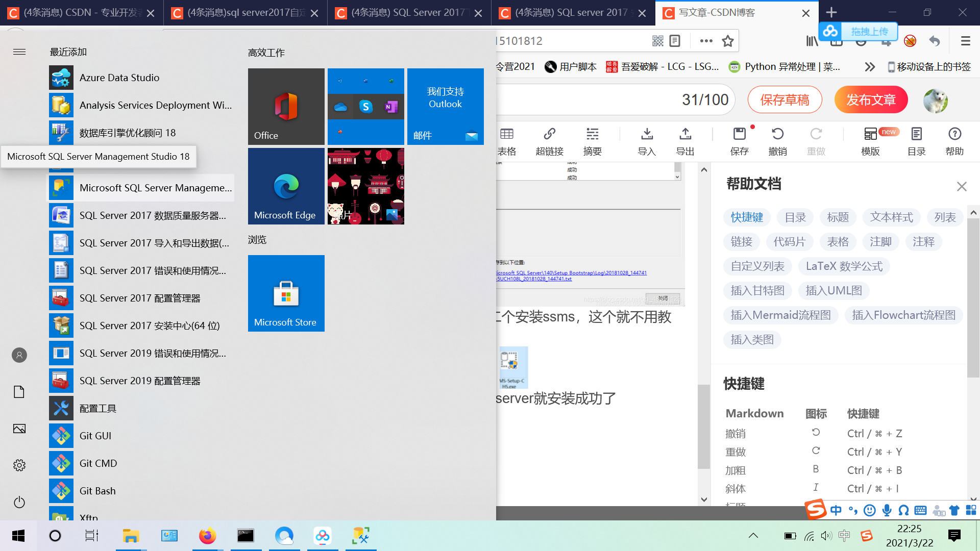Launch Git Bash
The height and width of the screenshot is (551, 980).
point(141,491)
